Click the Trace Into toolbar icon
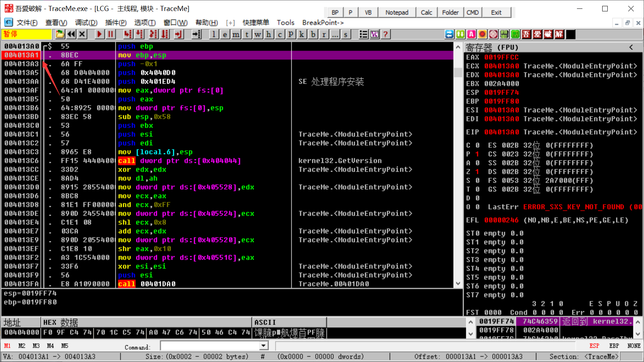 [153, 34]
